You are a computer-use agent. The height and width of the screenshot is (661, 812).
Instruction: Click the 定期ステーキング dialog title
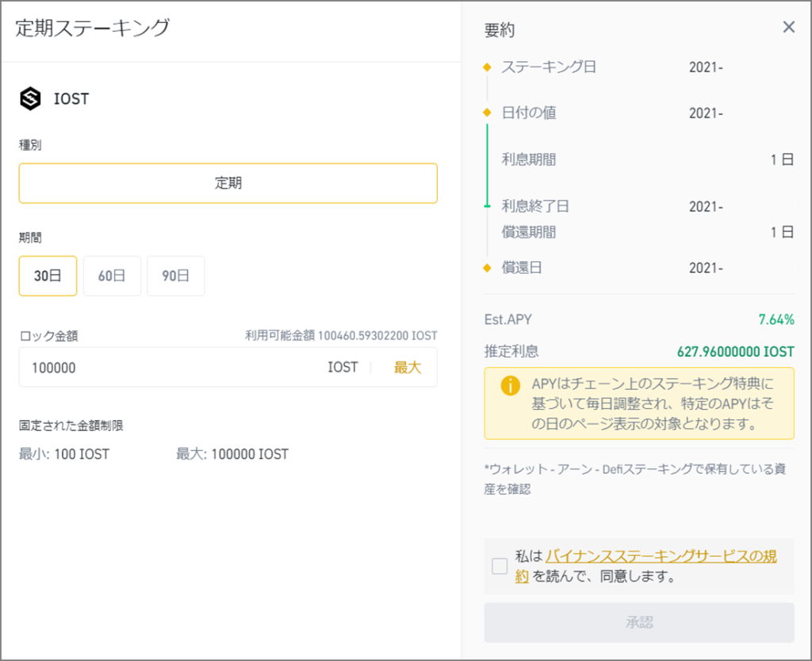click(x=92, y=28)
